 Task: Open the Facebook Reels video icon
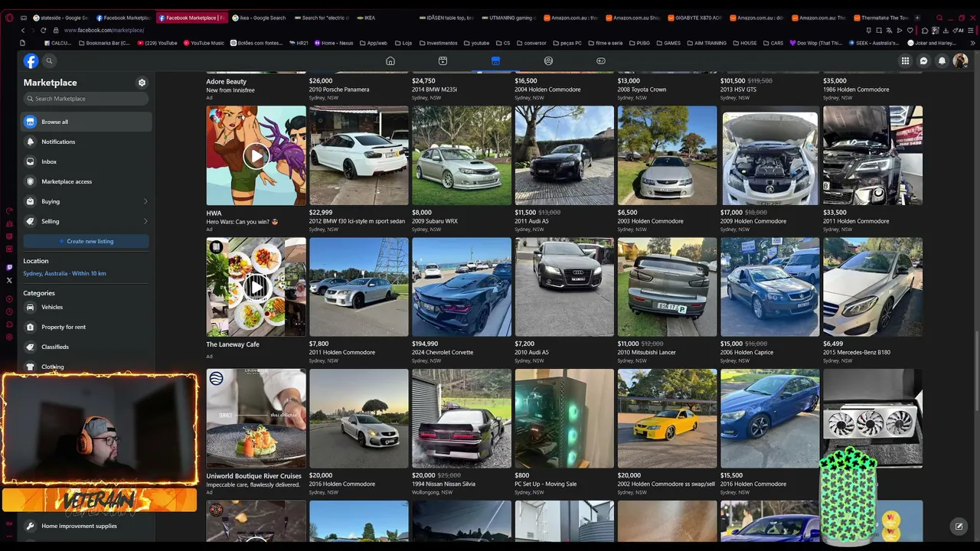point(443,60)
